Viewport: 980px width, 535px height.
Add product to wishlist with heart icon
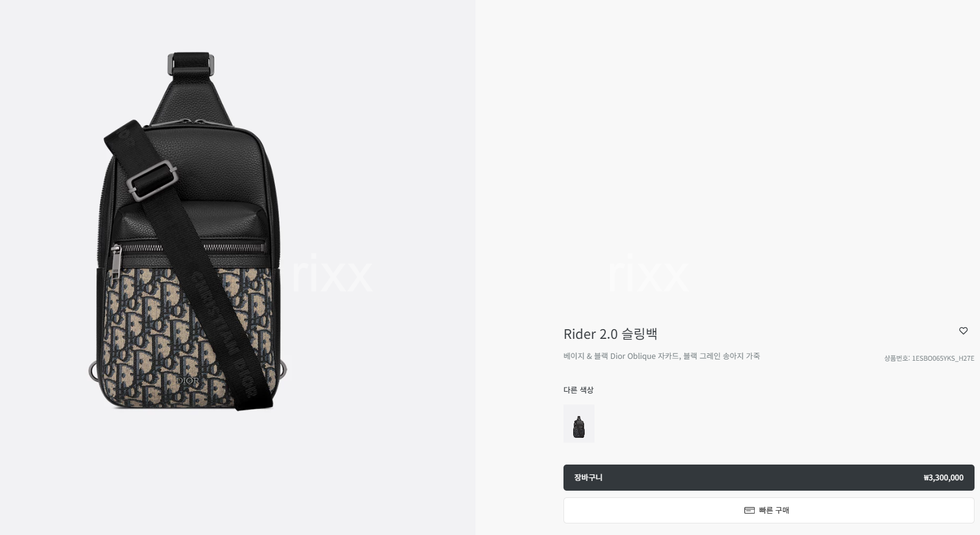coord(963,331)
